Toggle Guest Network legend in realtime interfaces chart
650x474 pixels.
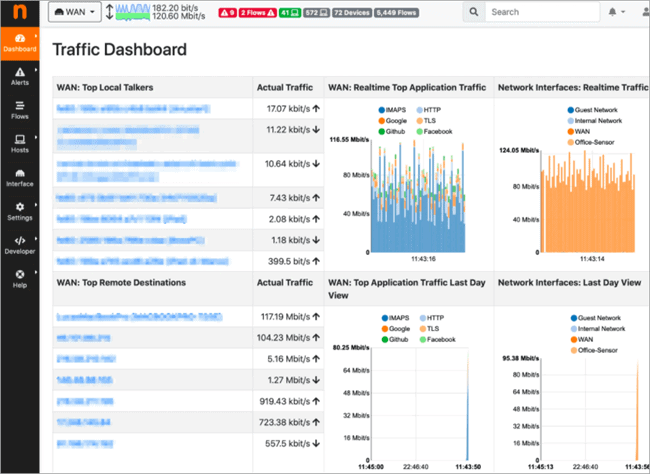point(592,110)
